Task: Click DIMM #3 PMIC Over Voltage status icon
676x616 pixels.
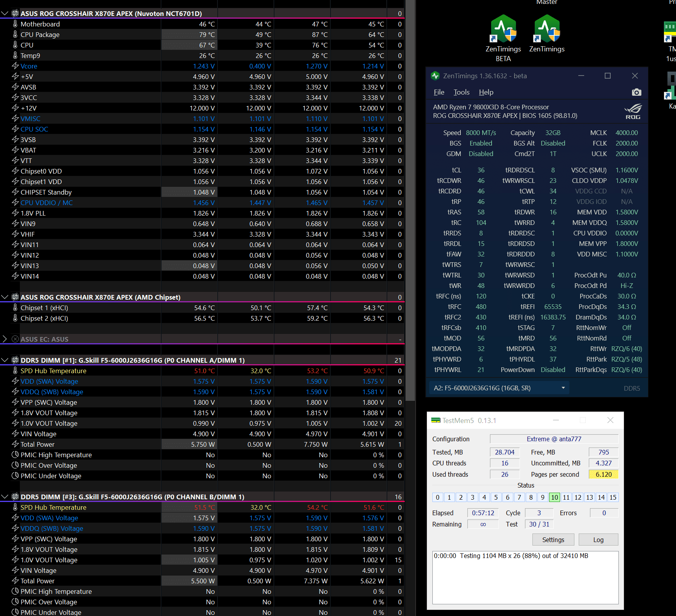Action: click(15, 602)
